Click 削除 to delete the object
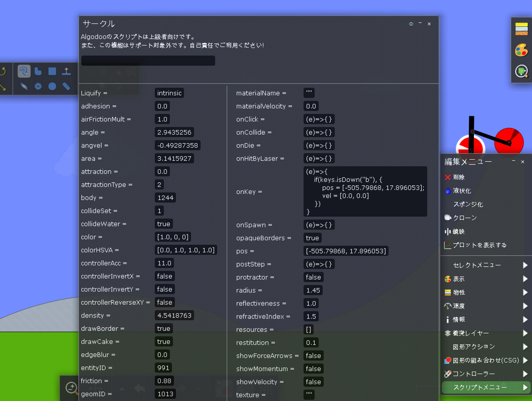 [458, 177]
